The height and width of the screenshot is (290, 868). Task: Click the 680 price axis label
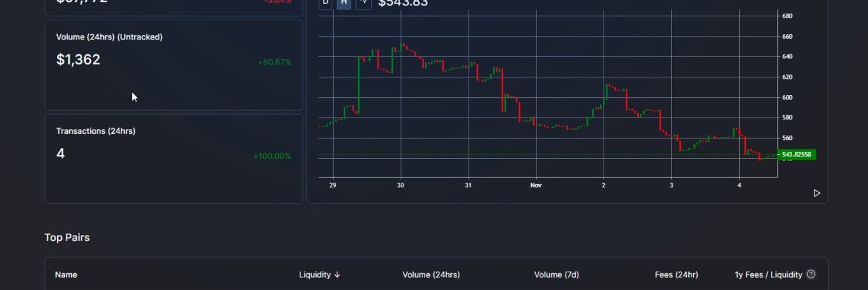(x=787, y=16)
